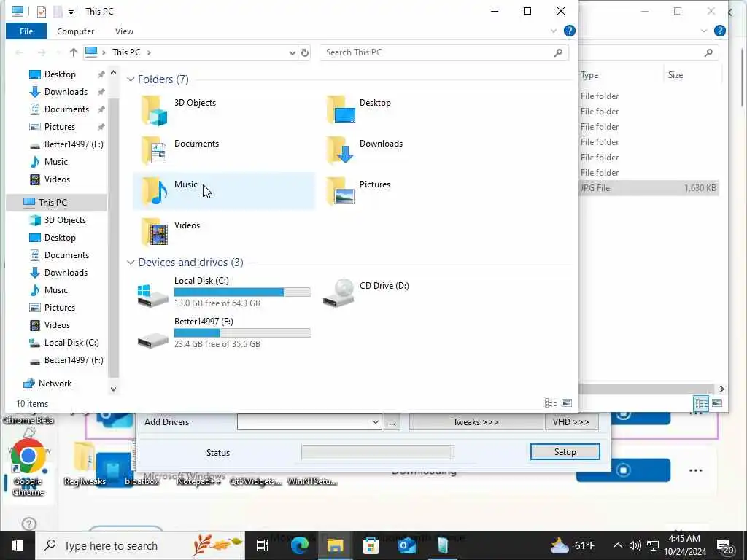
Task: Open the View ribbon tab
Action: 124,31
